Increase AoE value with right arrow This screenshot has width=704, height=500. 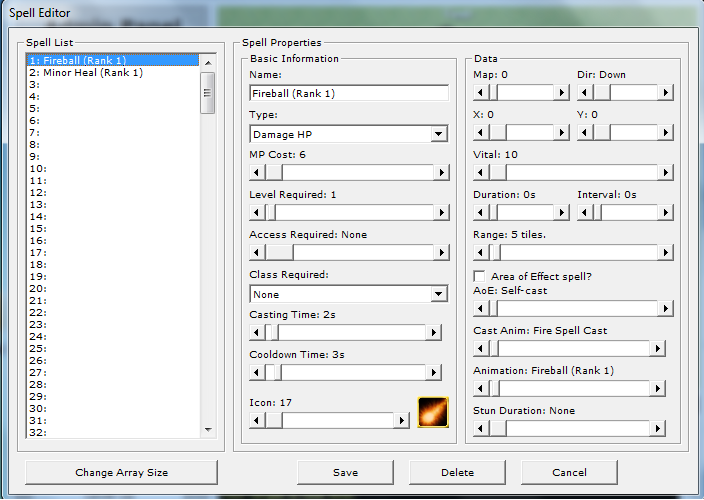(665, 308)
